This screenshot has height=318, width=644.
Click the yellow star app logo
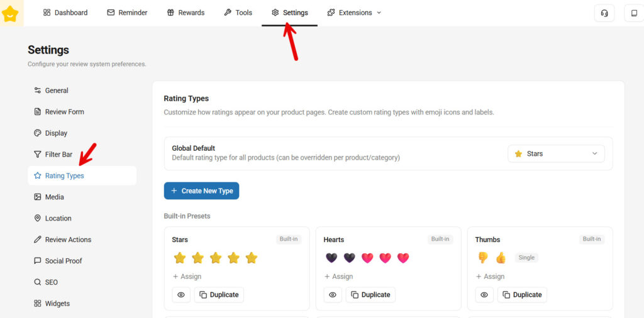click(x=10, y=14)
